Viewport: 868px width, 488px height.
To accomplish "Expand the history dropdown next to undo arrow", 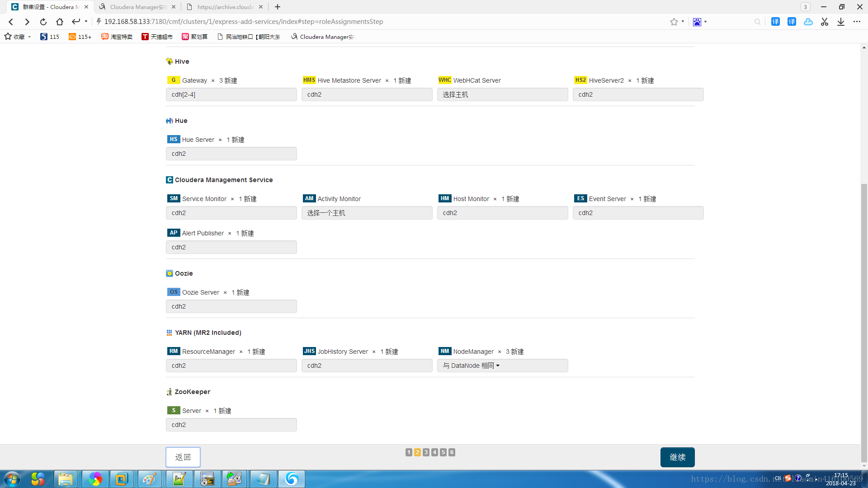I will tap(86, 22).
